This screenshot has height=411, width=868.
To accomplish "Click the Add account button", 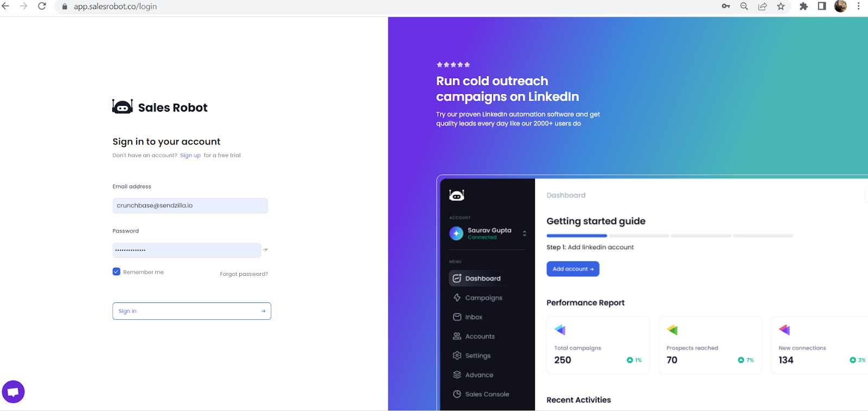I will click(573, 269).
